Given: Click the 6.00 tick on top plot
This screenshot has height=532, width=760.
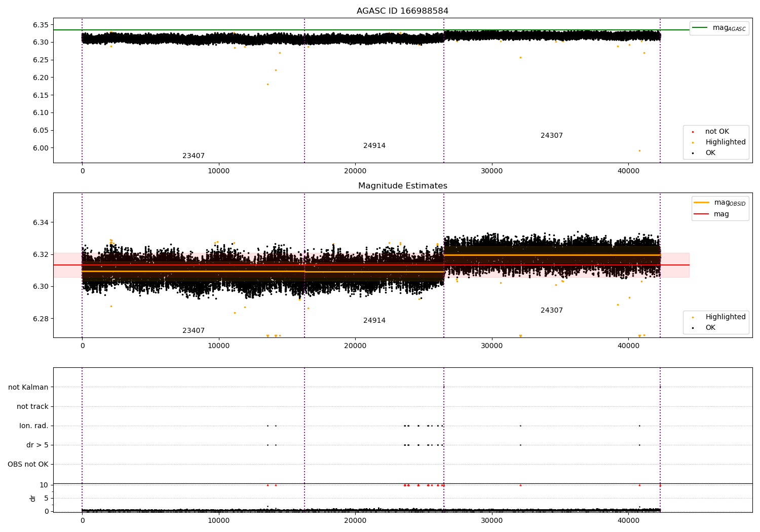Looking at the screenshot, I should coord(41,148).
